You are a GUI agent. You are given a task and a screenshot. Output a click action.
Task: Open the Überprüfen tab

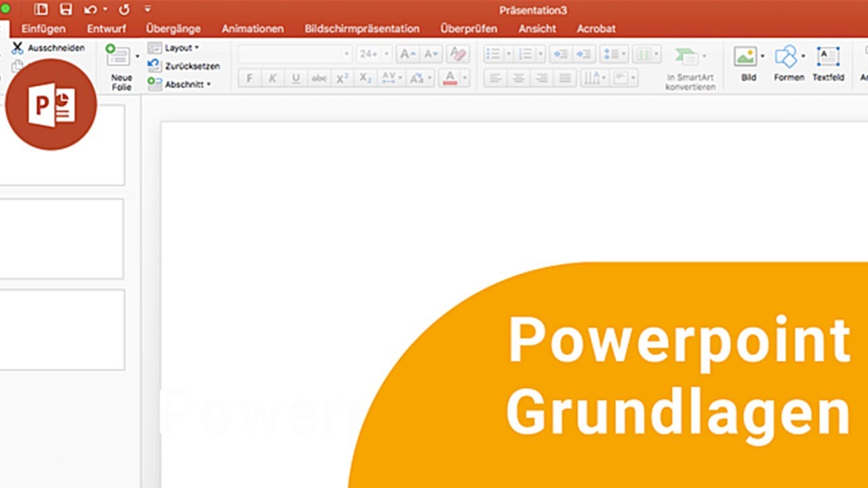coord(469,28)
